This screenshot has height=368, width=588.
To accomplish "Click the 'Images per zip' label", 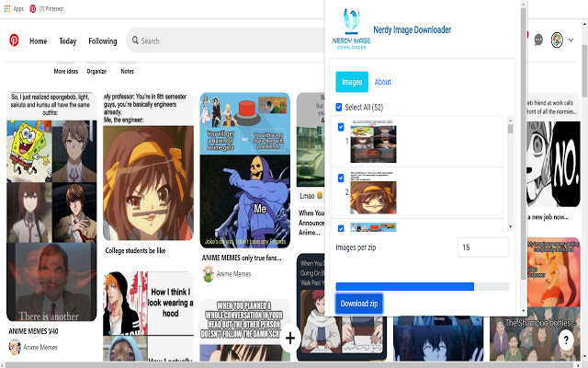I will 356,247.
